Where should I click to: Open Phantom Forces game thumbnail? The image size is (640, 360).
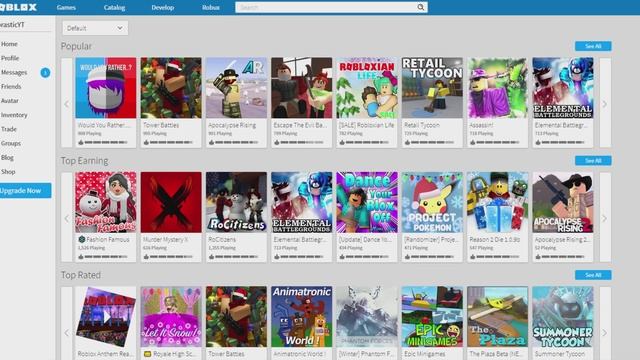[367, 316]
